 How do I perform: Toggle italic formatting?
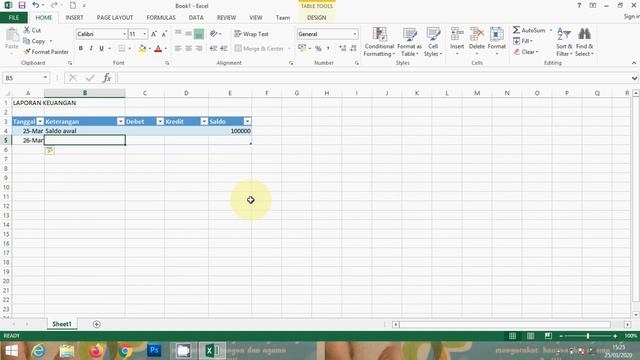point(91,49)
